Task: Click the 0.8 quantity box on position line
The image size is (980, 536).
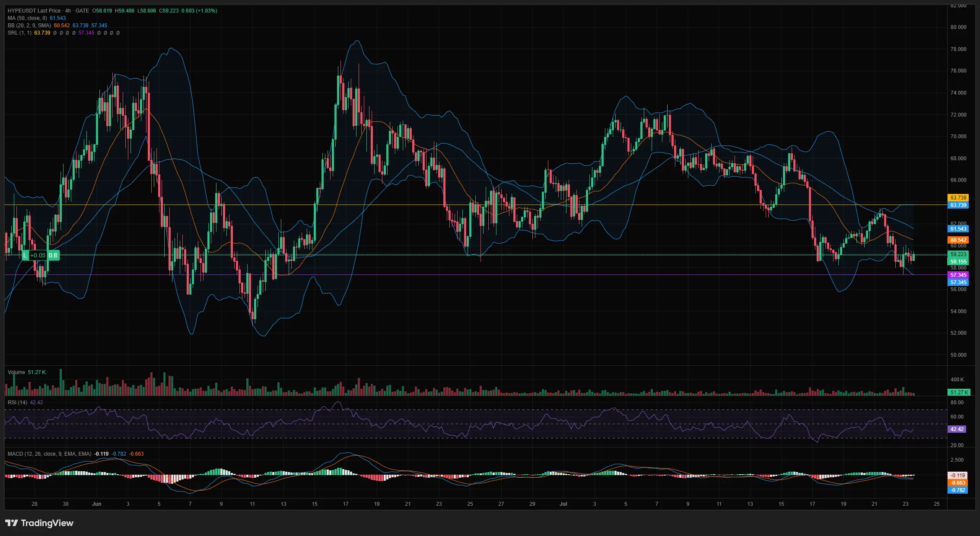Action: pos(53,255)
